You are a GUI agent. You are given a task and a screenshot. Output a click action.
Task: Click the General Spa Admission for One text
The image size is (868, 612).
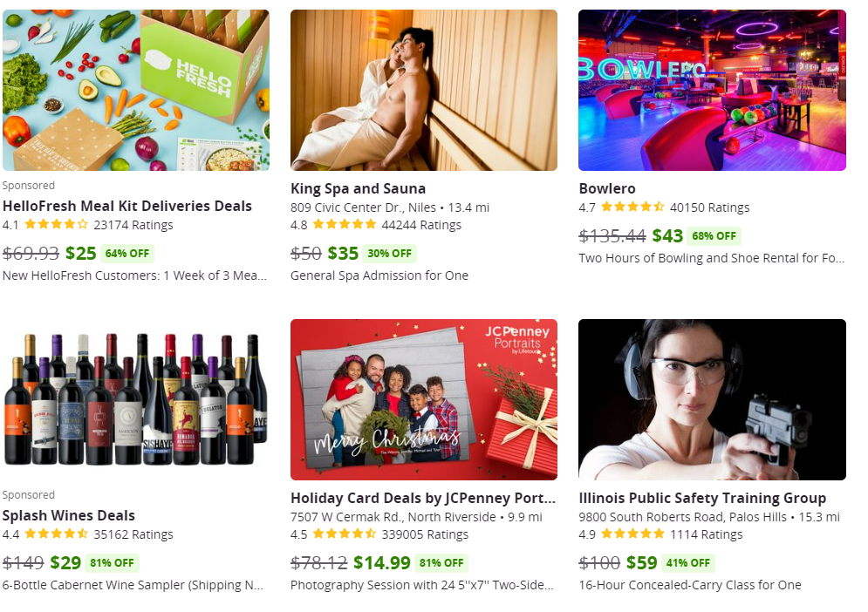pos(379,275)
